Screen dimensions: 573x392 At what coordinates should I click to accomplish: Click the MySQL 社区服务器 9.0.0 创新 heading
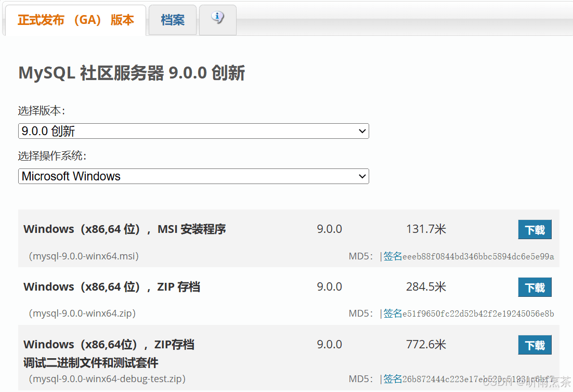[x=132, y=73]
